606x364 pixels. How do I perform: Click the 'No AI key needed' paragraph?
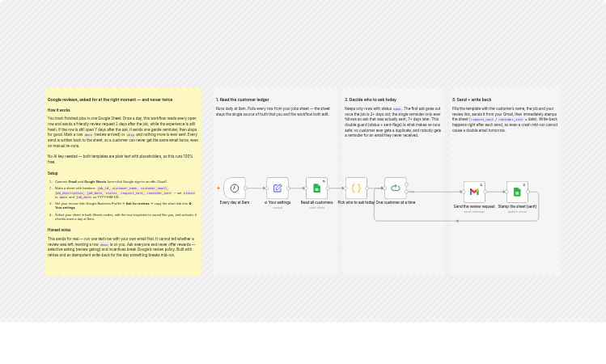[121, 159]
